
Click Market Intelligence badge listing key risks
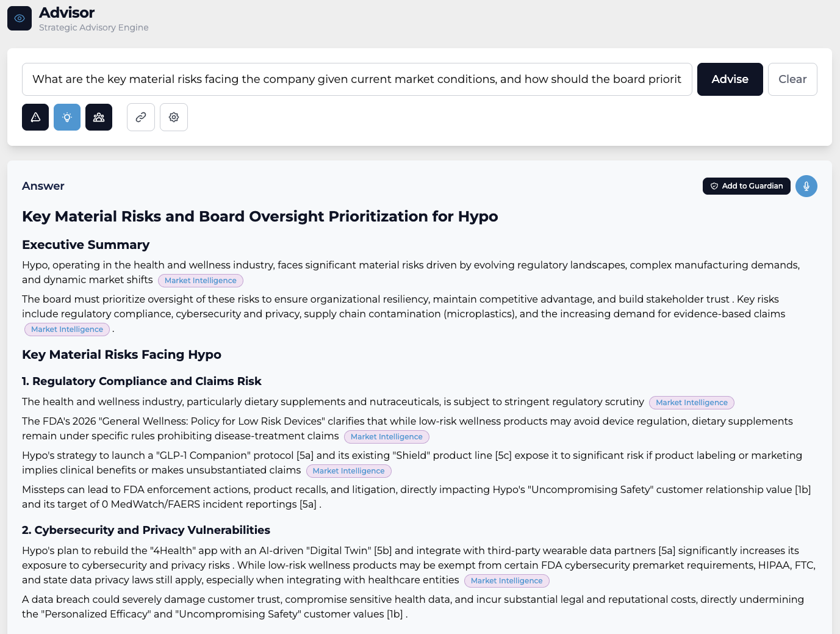[x=67, y=329]
